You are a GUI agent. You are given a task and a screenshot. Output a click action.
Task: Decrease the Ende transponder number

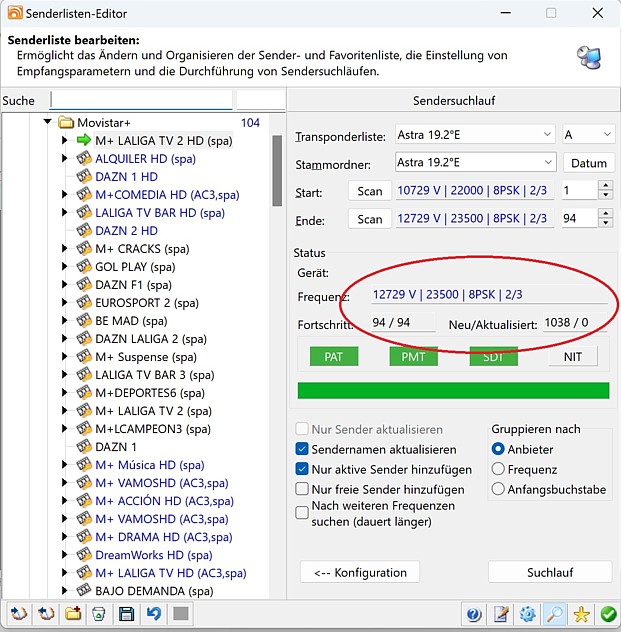(x=606, y=223)
